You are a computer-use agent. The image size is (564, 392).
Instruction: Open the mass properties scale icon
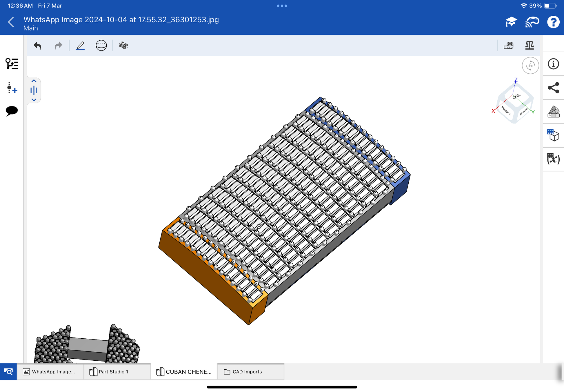coord(529,46)
